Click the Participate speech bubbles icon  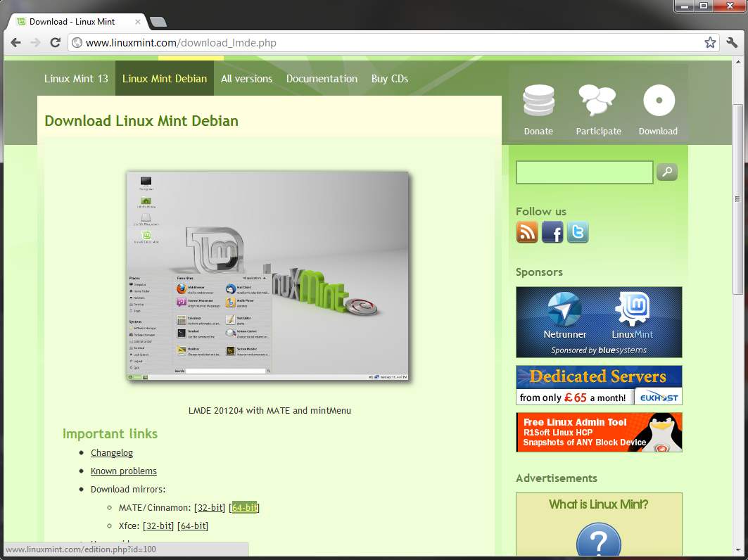coord(597,100)
